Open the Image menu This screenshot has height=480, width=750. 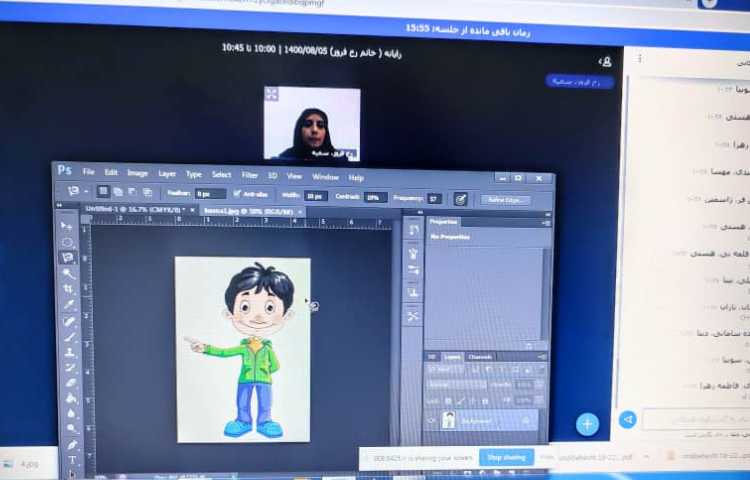(137, 173)
